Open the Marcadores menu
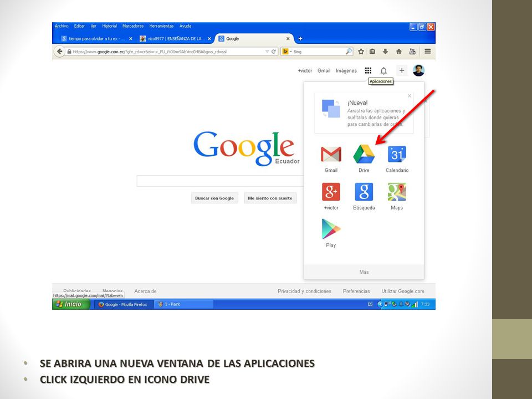Screen dimensions: 532x399 click(x=133, y=26)
